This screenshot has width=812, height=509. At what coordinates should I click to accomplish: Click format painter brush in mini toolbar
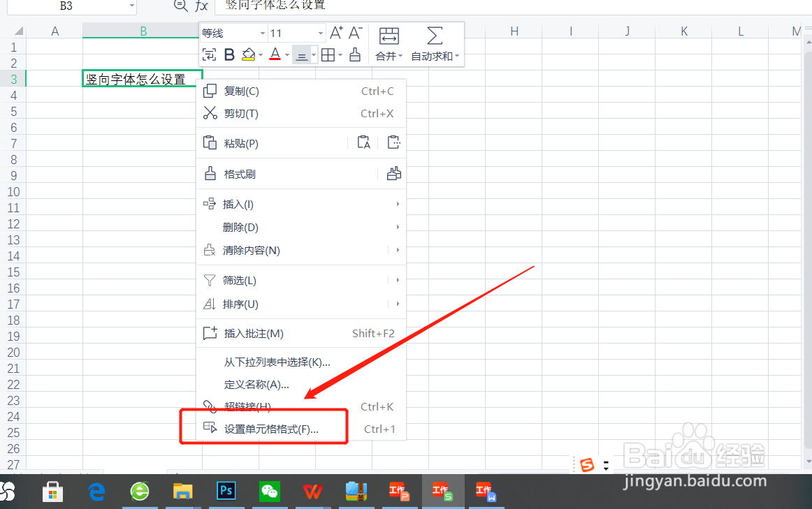[x=355, y=54]
